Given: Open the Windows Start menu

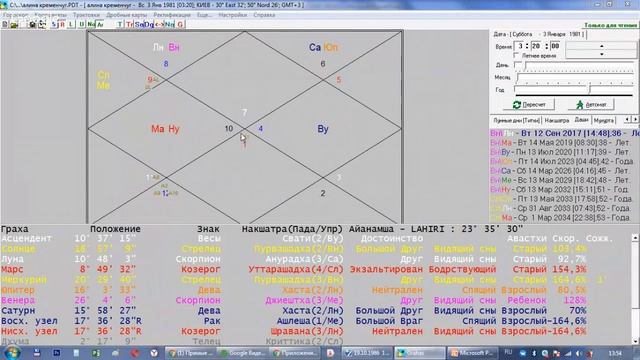Looking at the screenshot, I should [x=13, y=353].
